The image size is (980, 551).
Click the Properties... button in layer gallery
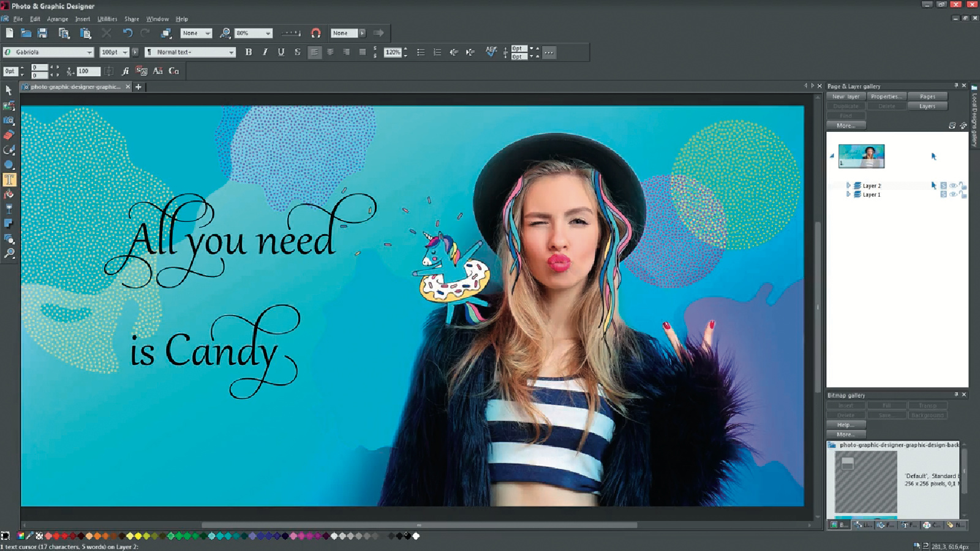coord(886,96)
